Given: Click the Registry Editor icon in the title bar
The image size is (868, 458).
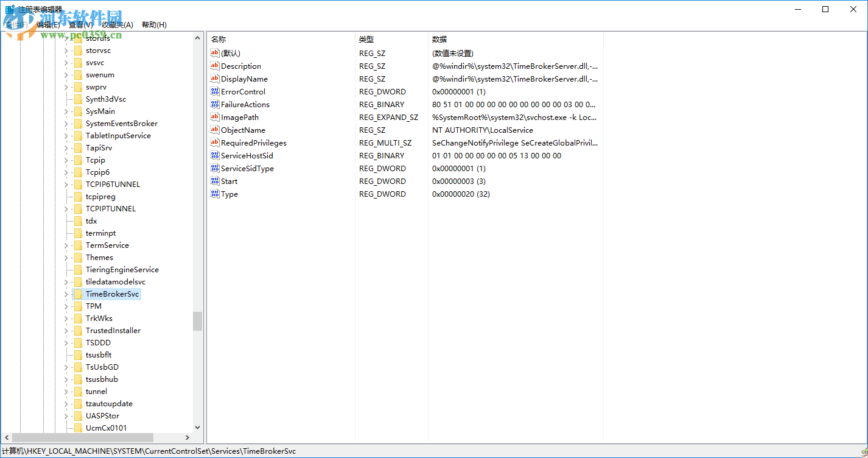Looking at the screenshot, I should pos(9,9).
